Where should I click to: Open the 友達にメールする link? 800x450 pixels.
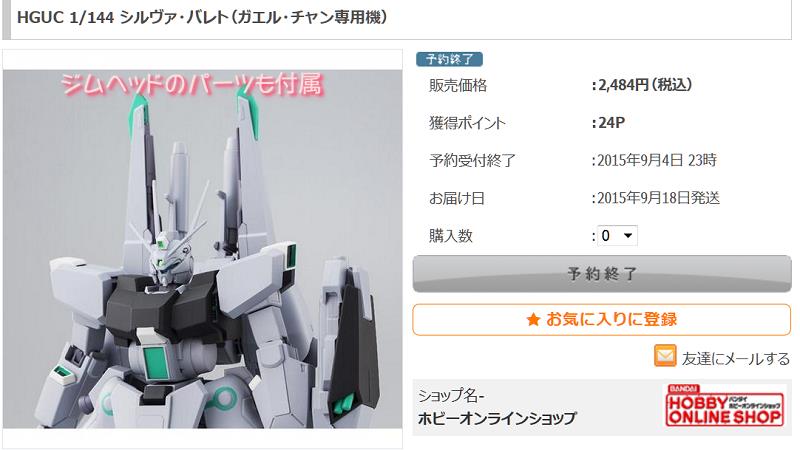coord(736,359)
